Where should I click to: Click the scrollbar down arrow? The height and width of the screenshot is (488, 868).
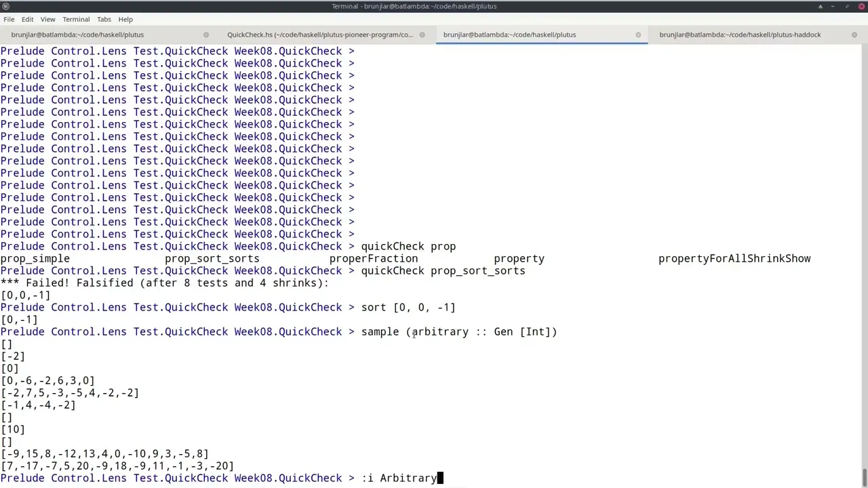[x=863, y=483]
